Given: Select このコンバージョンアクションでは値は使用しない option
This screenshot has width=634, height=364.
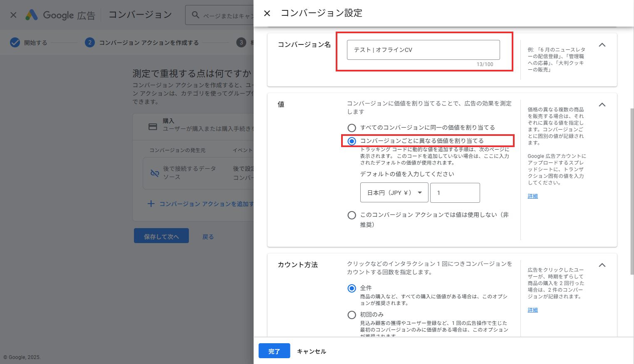Looking at the screenshot, I should click(352, 215).
